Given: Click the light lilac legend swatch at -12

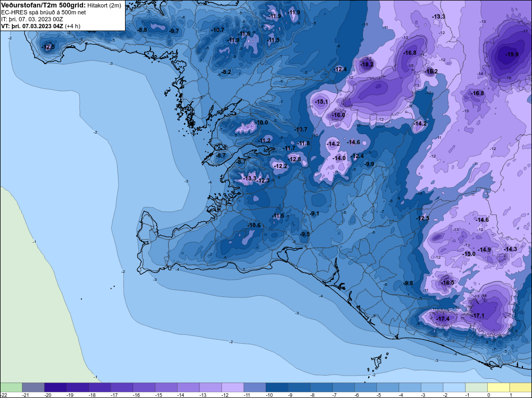Looking at the screenshot, I should [x=233, y=387].
